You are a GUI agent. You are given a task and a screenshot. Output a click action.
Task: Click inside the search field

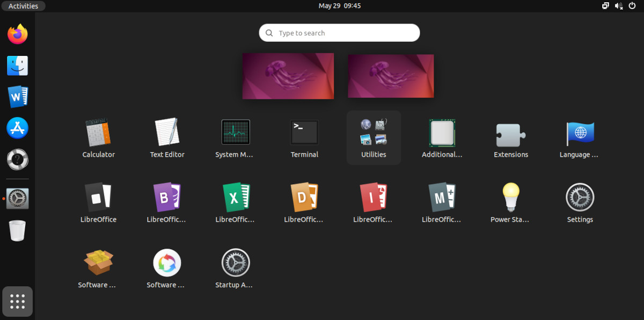click(x=339, y=33)
